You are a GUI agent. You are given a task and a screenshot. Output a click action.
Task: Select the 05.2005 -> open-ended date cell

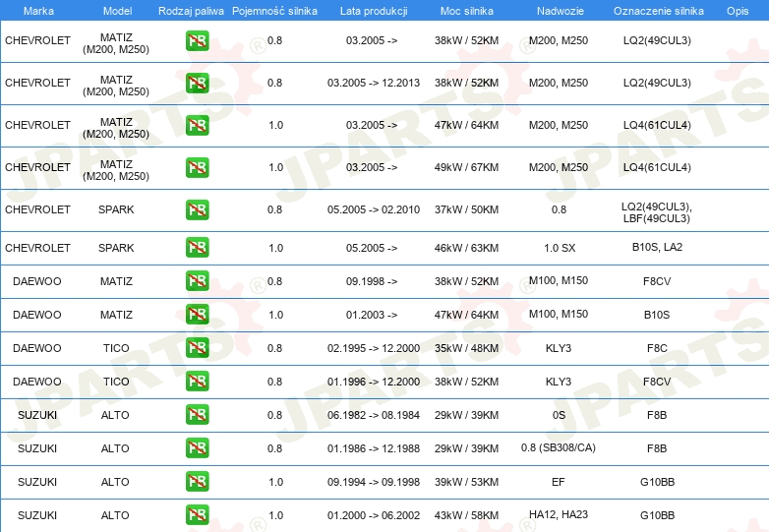click(x=372, y=248)
